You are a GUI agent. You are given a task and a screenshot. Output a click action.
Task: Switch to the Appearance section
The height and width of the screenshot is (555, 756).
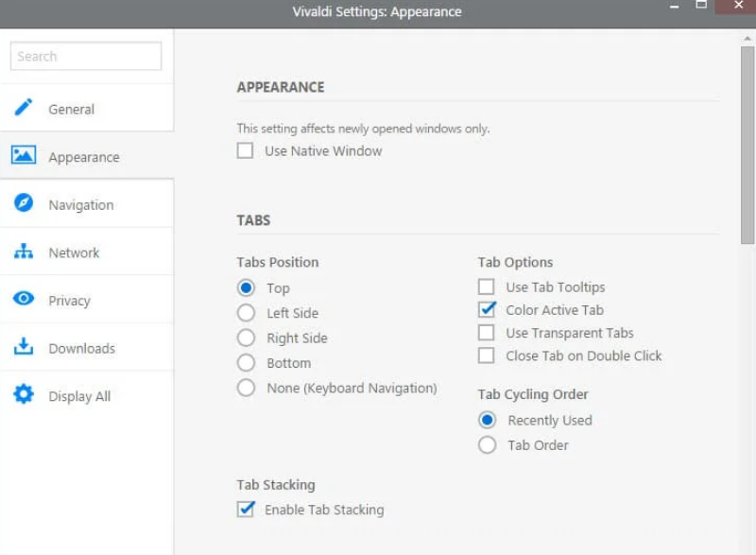[x=87, y=155]
